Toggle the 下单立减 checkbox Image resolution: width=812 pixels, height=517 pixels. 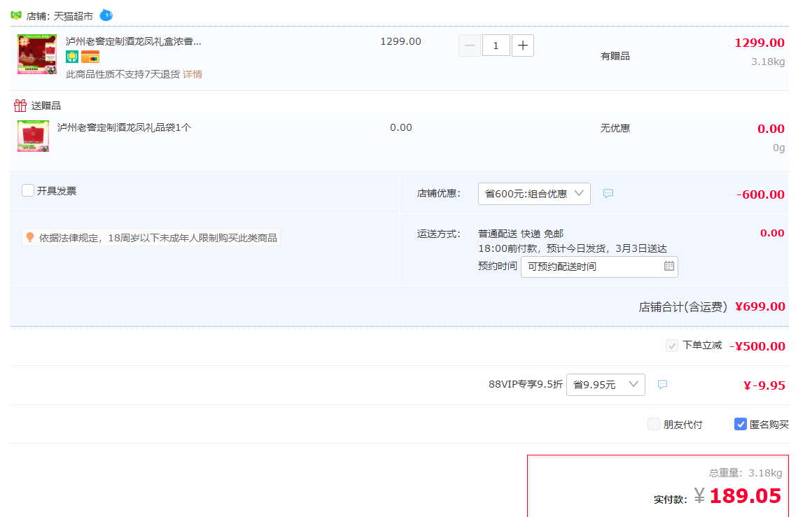672,346
